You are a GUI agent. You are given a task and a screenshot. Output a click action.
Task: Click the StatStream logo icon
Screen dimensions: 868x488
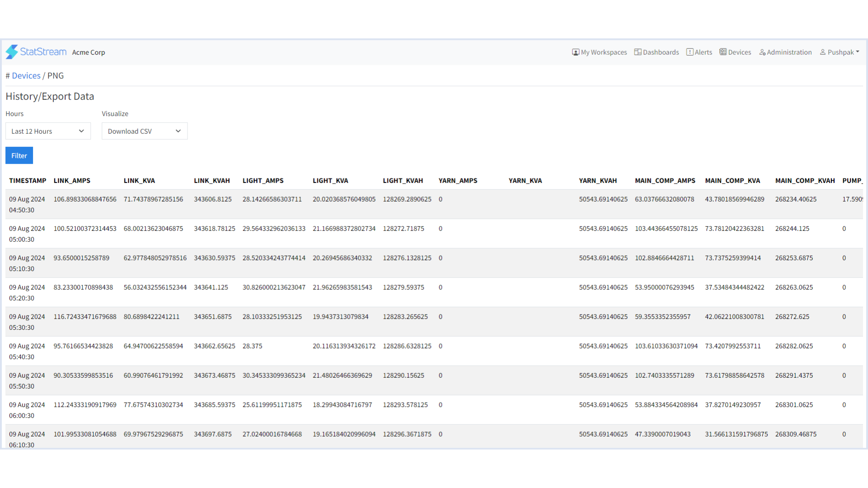11,52
